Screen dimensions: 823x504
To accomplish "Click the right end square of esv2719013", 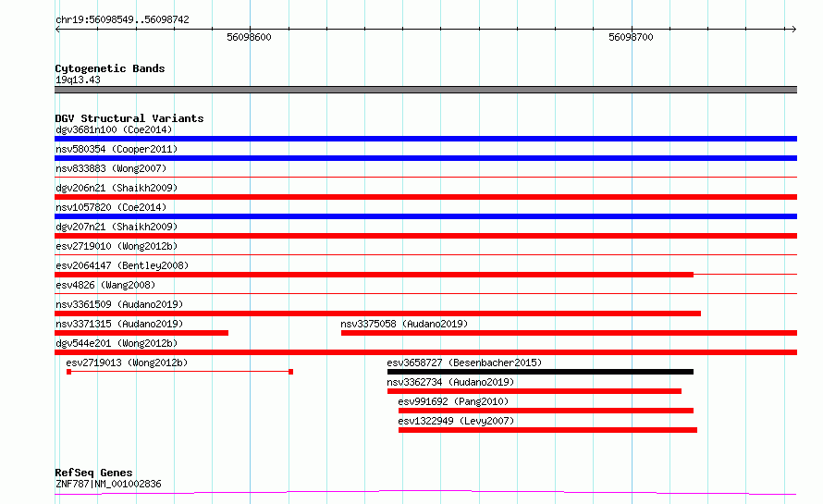I will [x=290, y=372].
